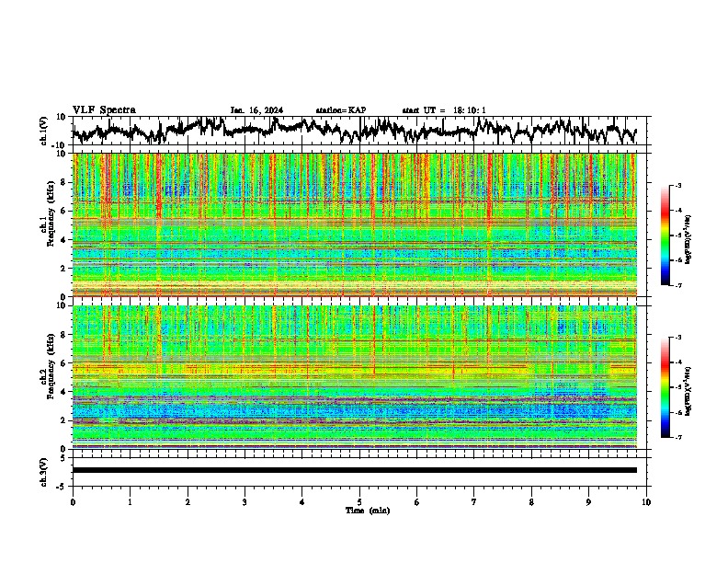Click the "Time (min)" axis label

click(x=368, y=511)
